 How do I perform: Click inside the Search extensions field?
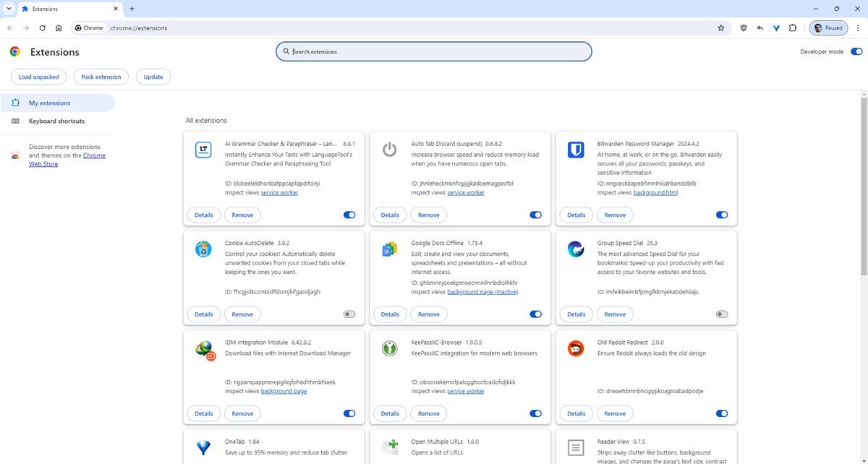[433, 51]
